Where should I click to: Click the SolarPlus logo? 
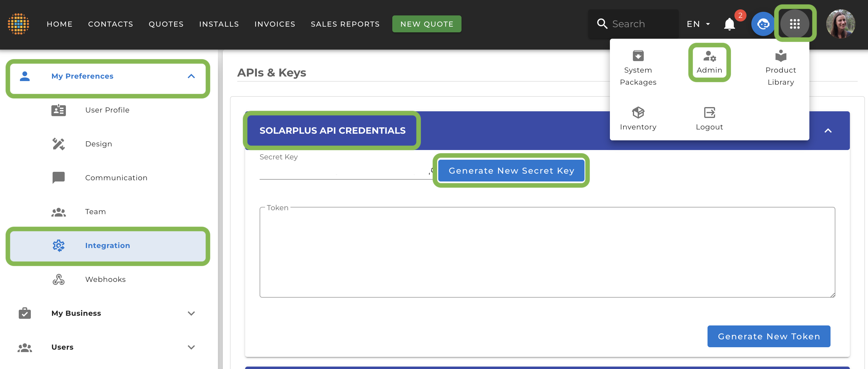click(18, 24)
